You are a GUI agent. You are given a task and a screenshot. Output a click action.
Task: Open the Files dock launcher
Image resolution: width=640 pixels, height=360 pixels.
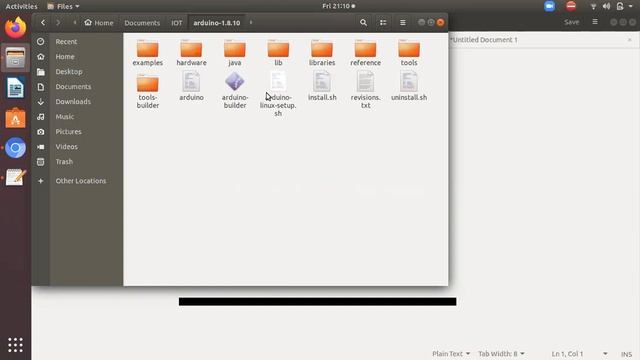click(15, 58)
